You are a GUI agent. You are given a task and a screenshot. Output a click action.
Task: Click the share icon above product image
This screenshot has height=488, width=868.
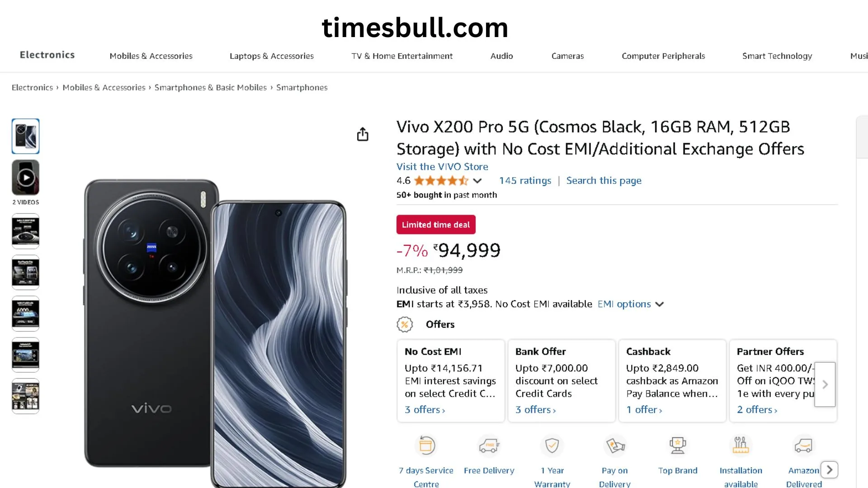tap(363, 134)
